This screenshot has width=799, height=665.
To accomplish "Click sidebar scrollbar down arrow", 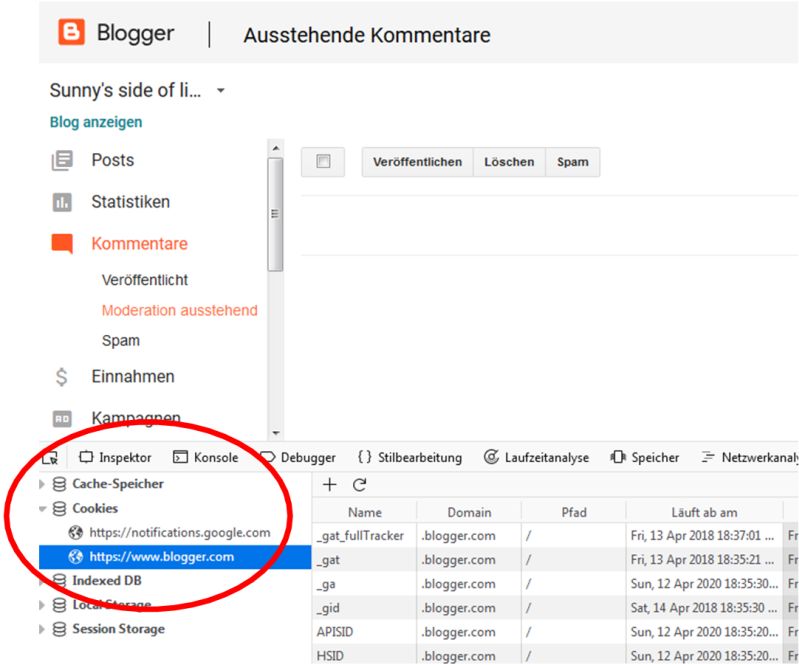I will coord(275,434).
